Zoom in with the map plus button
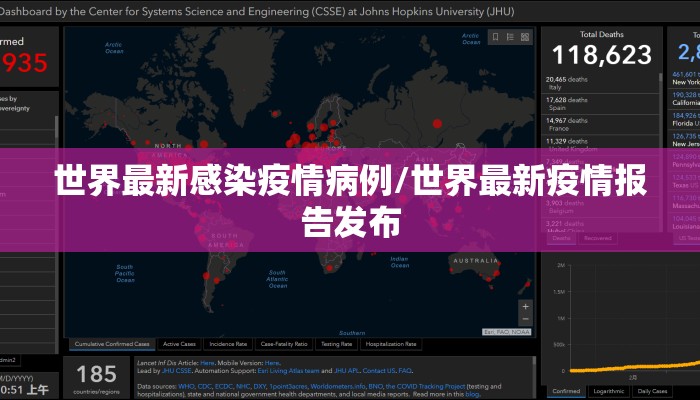The height and width of the screenshot is (400, 700). [525, 307]
